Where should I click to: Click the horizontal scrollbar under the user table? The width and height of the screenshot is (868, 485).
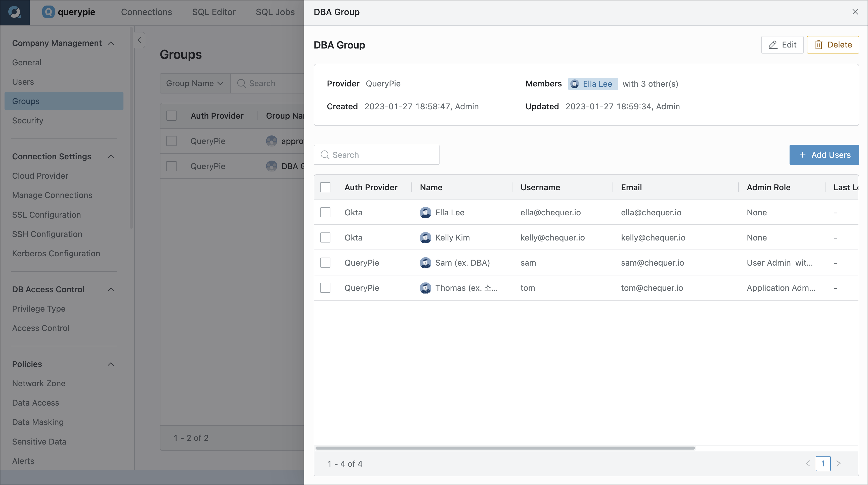click(505, 448)
